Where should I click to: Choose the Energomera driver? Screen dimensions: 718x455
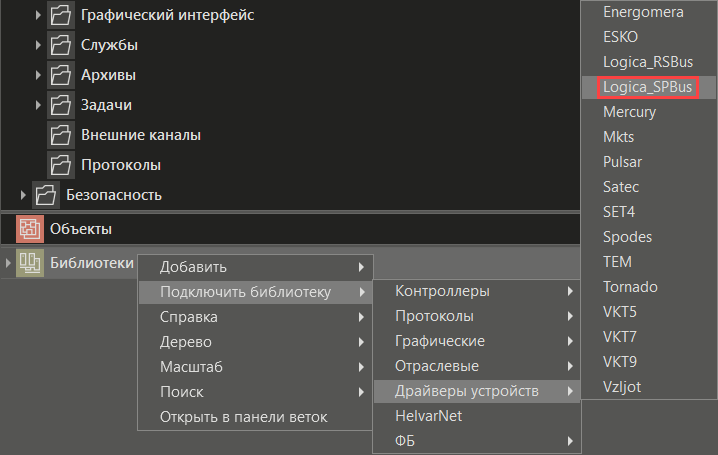(x=649, y=12)
